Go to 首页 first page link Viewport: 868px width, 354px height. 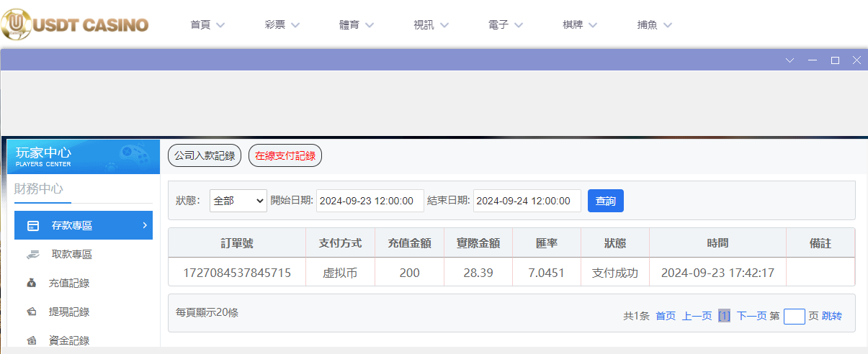click(666, 316)
